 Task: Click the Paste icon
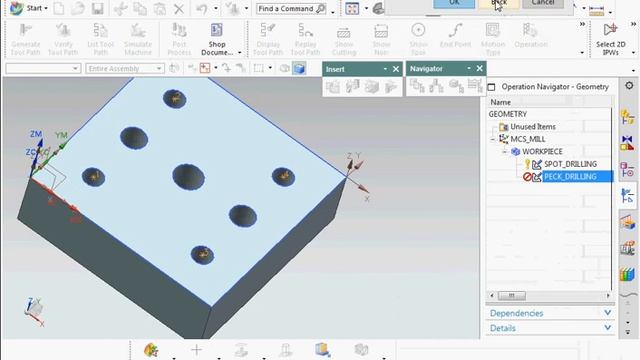(x=160, y=8)
